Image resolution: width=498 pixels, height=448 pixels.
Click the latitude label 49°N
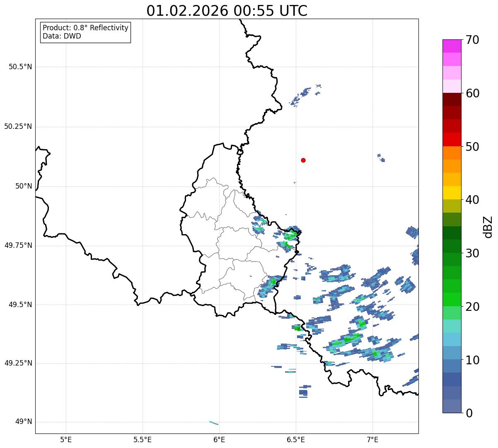[24, 422]
